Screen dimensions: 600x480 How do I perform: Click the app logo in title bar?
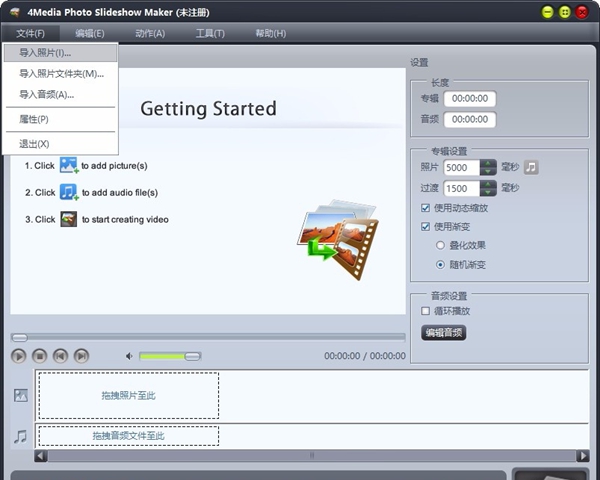[15, 12]
